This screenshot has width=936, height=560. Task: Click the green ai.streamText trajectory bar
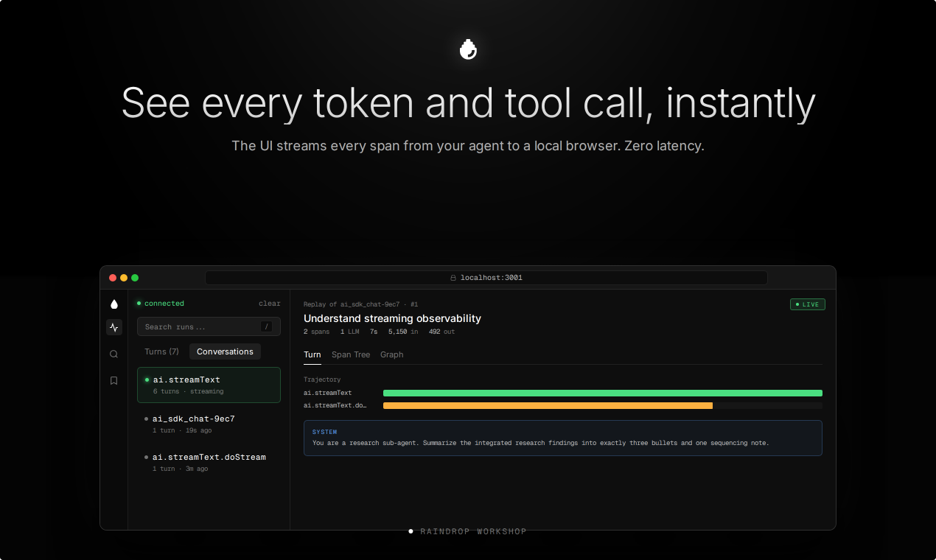pyautogui.click(x=603, y=393)
